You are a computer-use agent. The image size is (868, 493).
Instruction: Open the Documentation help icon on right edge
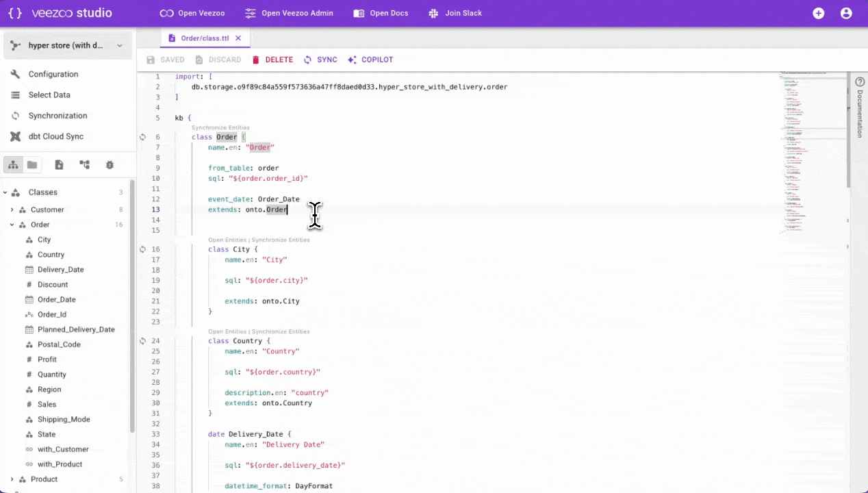click(x=860, y=82)
